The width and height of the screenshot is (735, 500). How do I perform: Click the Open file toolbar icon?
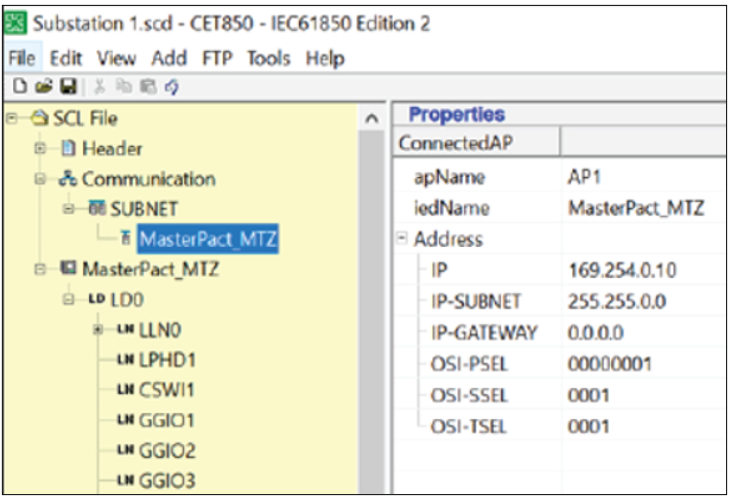point(44,86)
